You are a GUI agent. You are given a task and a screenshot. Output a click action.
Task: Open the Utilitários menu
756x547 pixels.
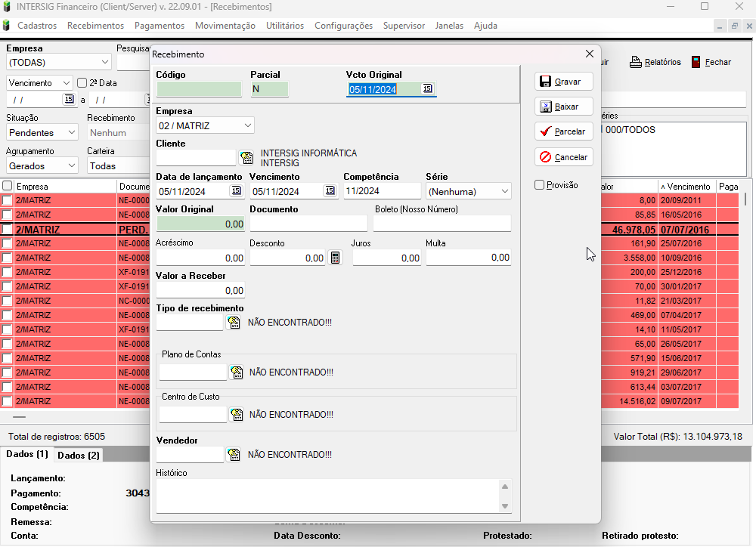285,26
